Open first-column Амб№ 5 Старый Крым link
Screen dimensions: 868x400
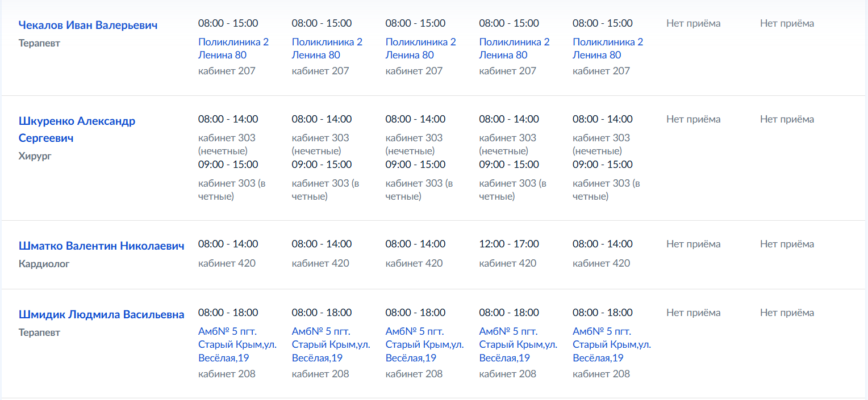click(237, 344)
